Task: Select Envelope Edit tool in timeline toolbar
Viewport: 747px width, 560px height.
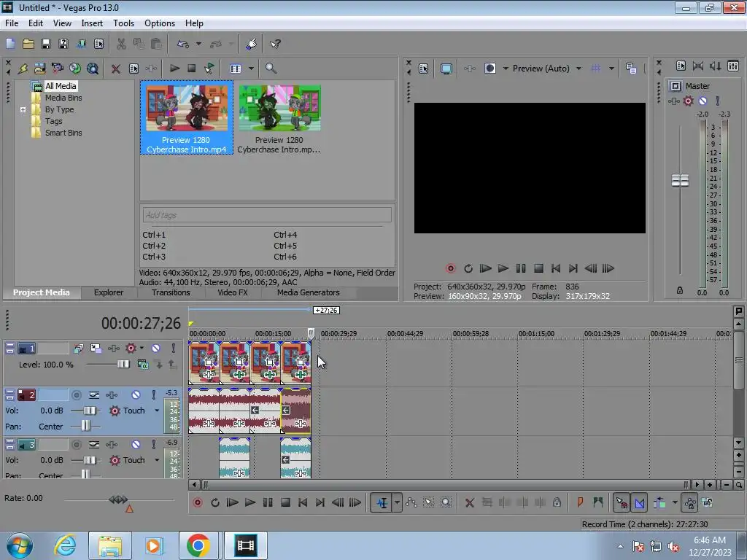Action: tap(411, 502)
